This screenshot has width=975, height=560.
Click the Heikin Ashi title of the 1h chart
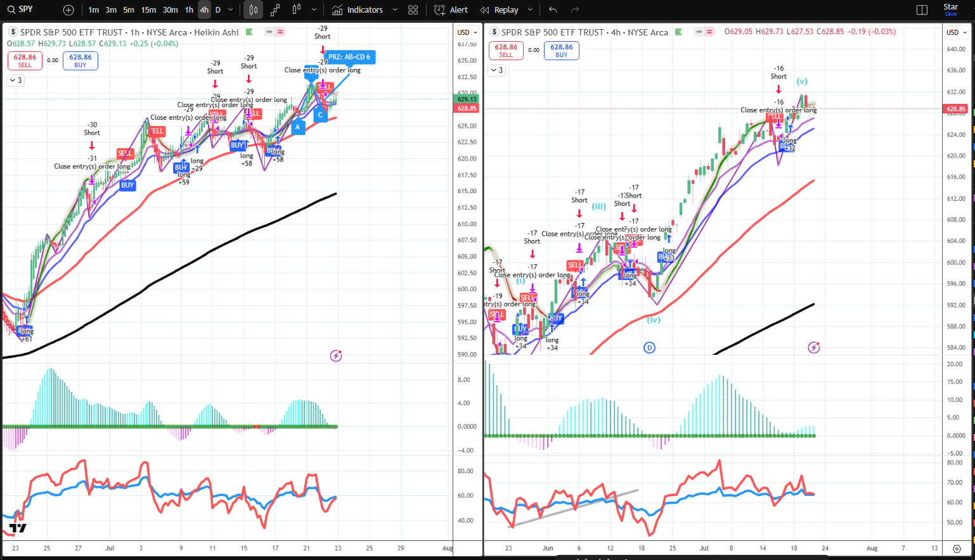(x=216, y=32)
